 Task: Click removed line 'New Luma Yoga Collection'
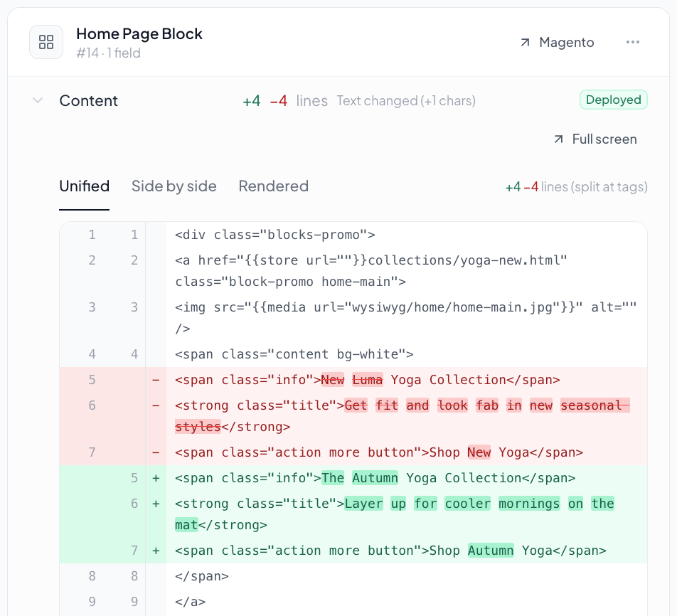tap(353, 380)
